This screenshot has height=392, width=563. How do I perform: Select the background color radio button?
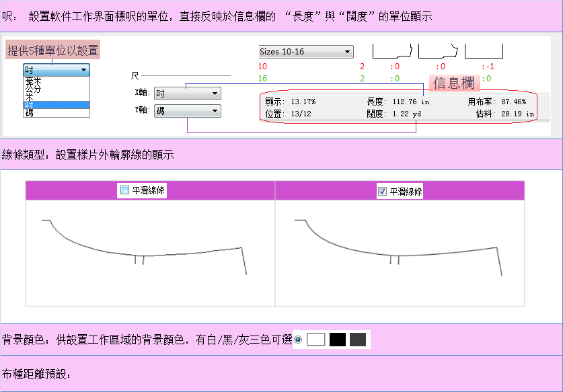(x=299, y=340)
